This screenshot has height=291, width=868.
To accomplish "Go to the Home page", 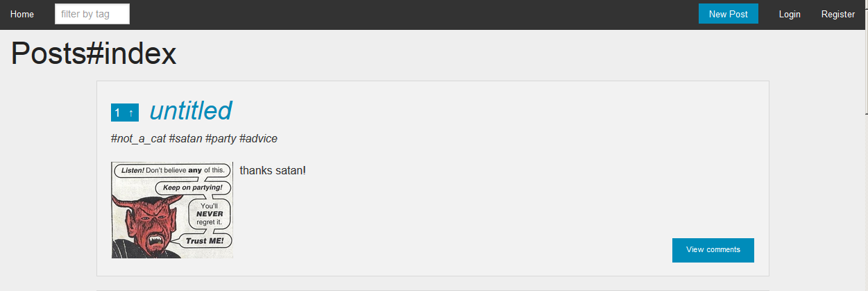I will pyautogui.click(x=22, y=14).
